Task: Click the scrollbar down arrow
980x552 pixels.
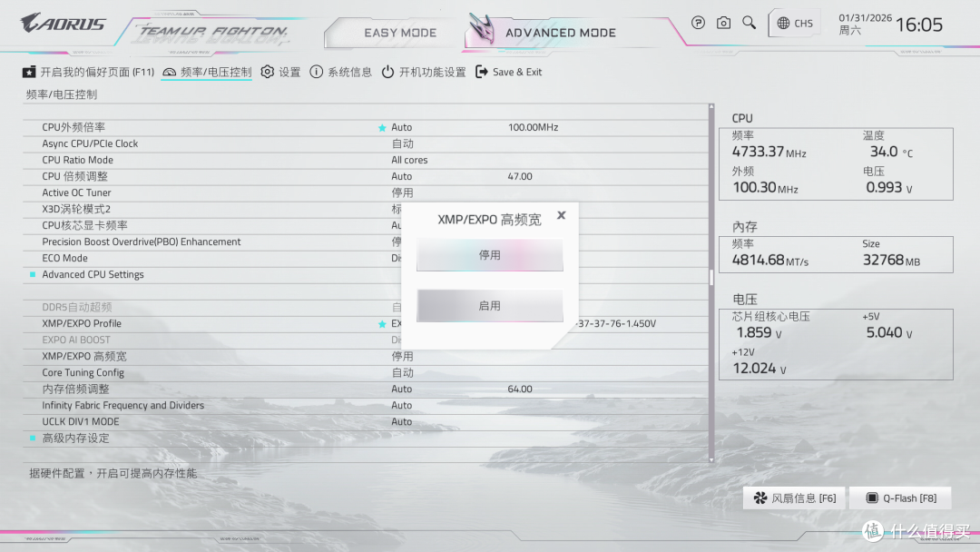Action: point(711,459)
